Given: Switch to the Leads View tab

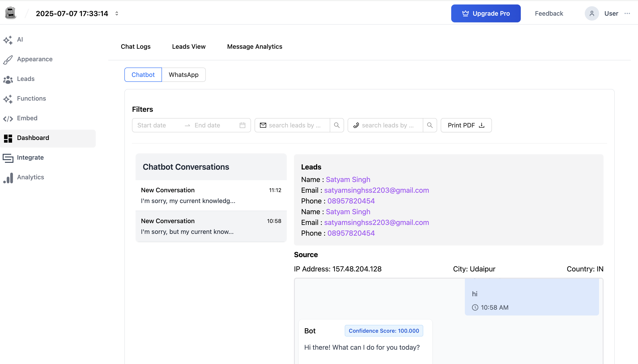Looking at the screenshot, I should (189, 47).
